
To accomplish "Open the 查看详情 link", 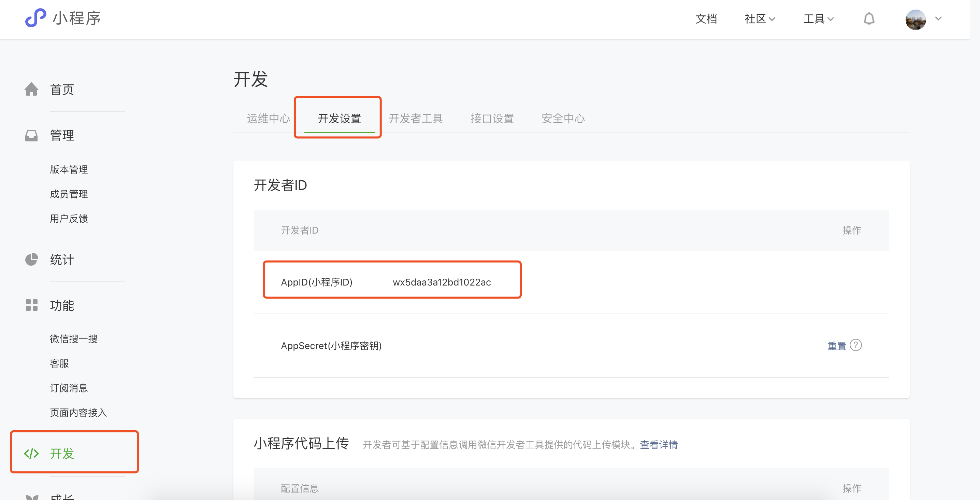I will pos(659,444).
